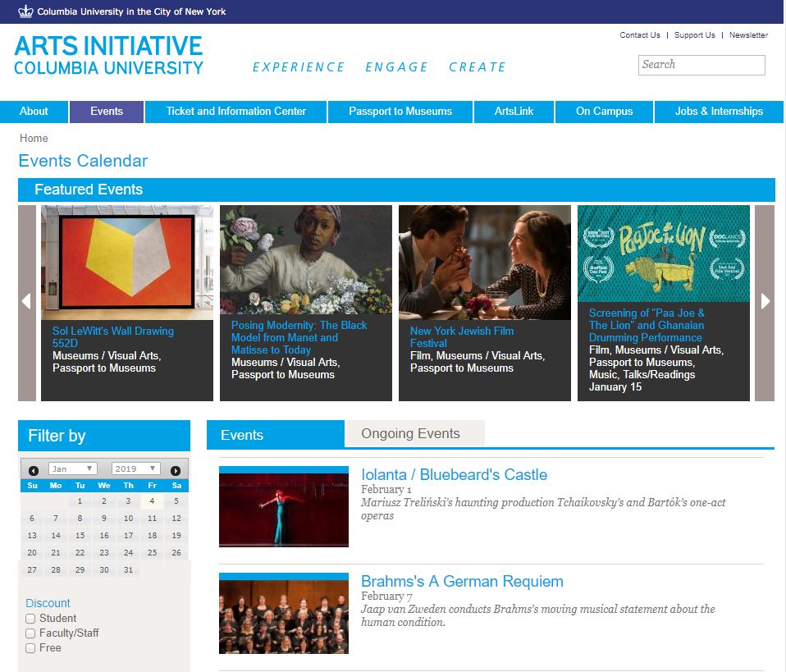
Task: Click the EXPERIENCE tagline text
Action: point(299,67)
